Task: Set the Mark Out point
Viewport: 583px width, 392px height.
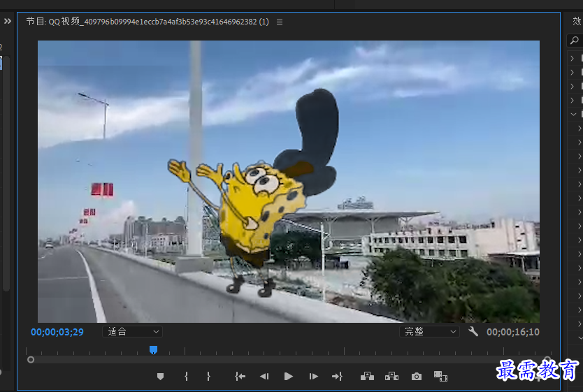Action: (x=208, y=377)
